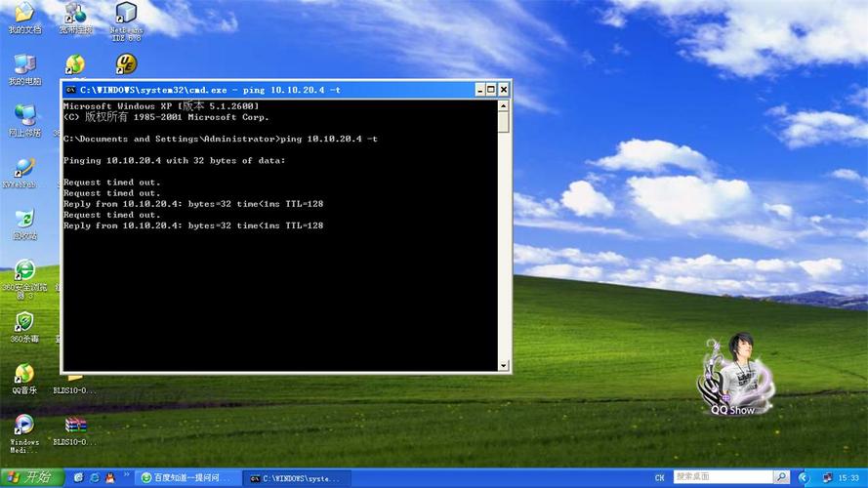The image size is (868, 488).
Task: Launch QQ penguin from quick launch
Action: (x=110, y=477)
